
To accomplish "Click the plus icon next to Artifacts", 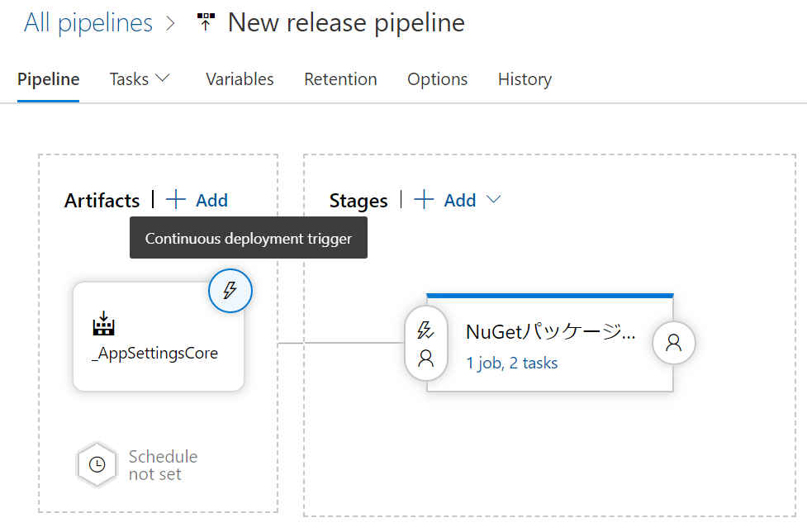I will 176,200.
